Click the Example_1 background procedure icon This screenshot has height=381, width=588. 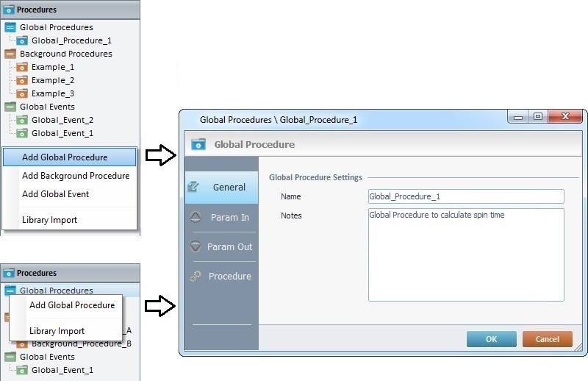pyautogui.click(x=23, y=67)
